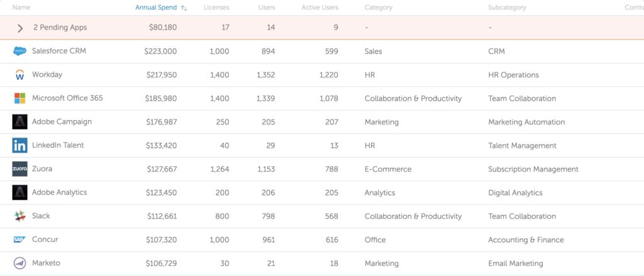This screenshot has height=276, width=644.
Task: Sort by the Licenses column header
Action: (216, 8)
